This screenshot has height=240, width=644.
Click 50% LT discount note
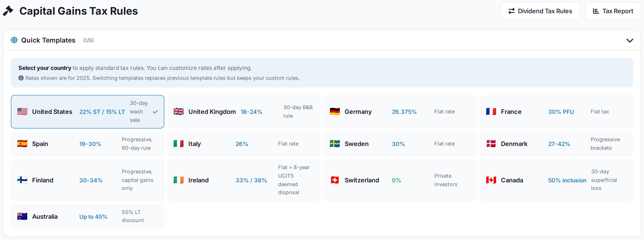[133, 216]
